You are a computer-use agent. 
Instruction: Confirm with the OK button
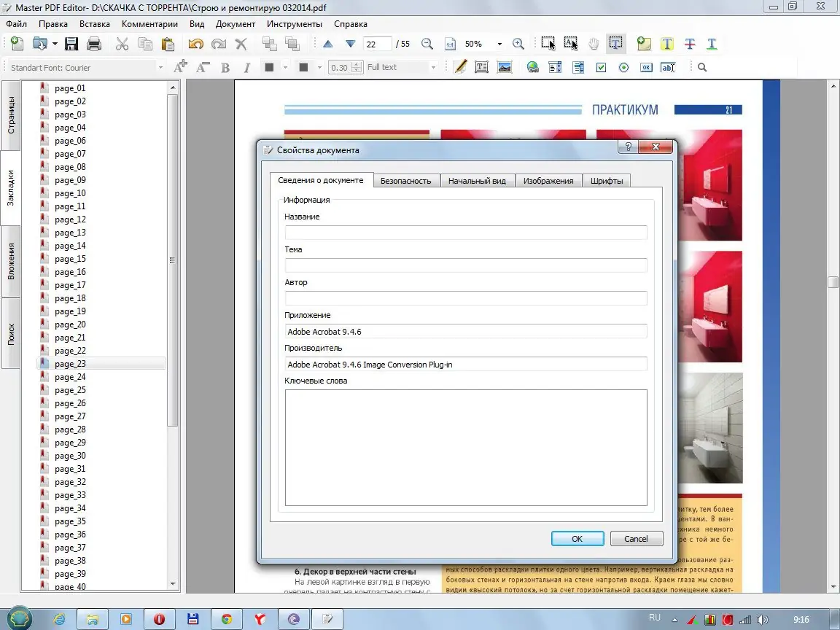point(577,539)
